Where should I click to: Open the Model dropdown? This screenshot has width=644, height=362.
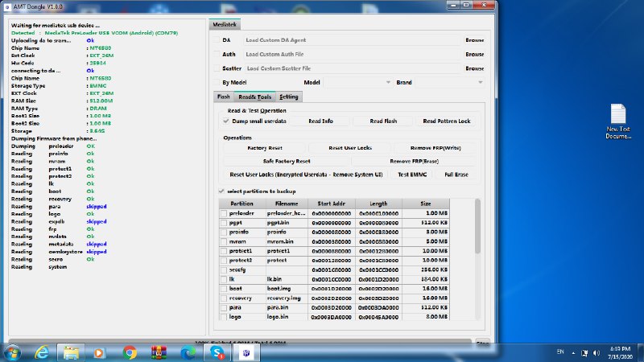[x=357, y=83]
